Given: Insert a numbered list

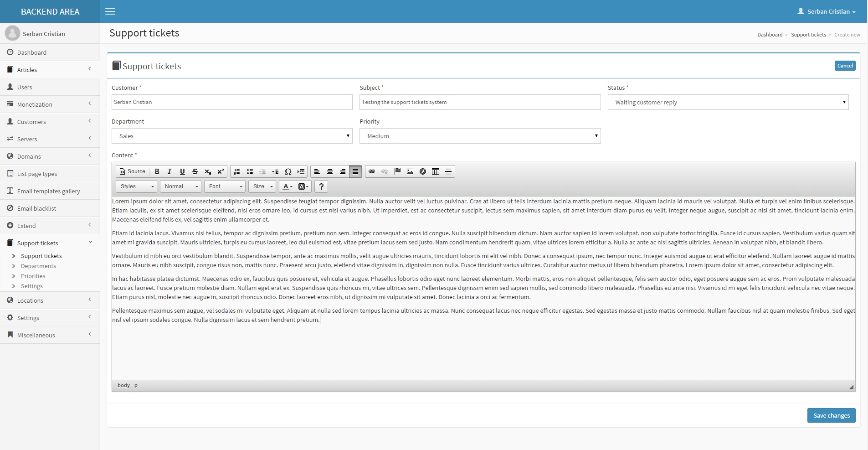Looking at the screenshot, I should tap(237, 171).
